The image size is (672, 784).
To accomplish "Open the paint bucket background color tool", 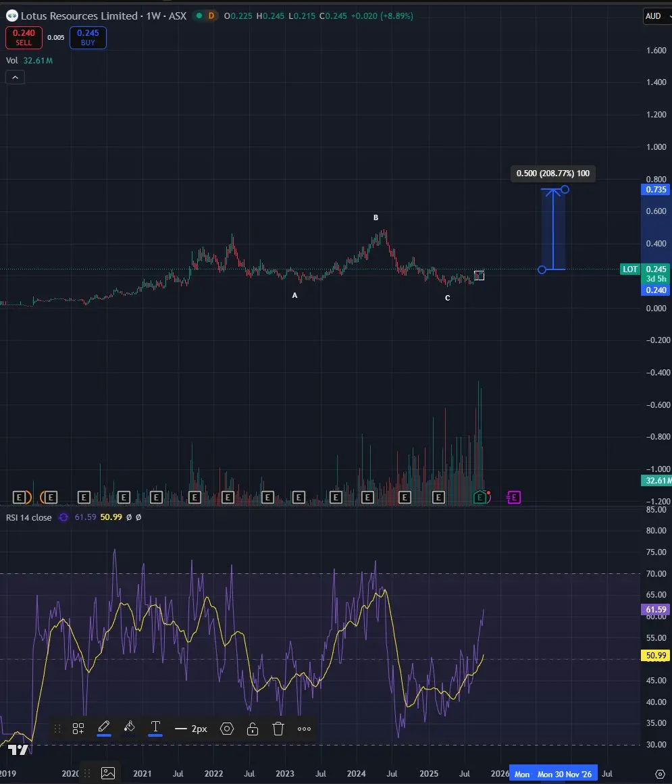I will 130,728.
